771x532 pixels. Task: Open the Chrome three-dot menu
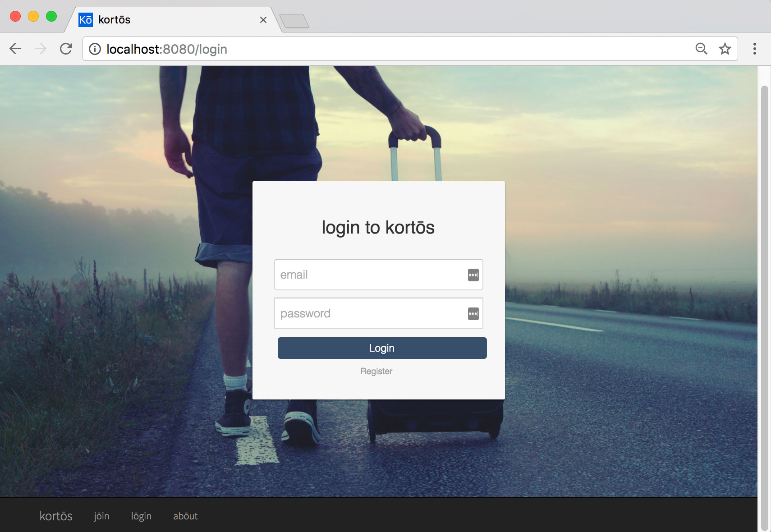point(754,49)
